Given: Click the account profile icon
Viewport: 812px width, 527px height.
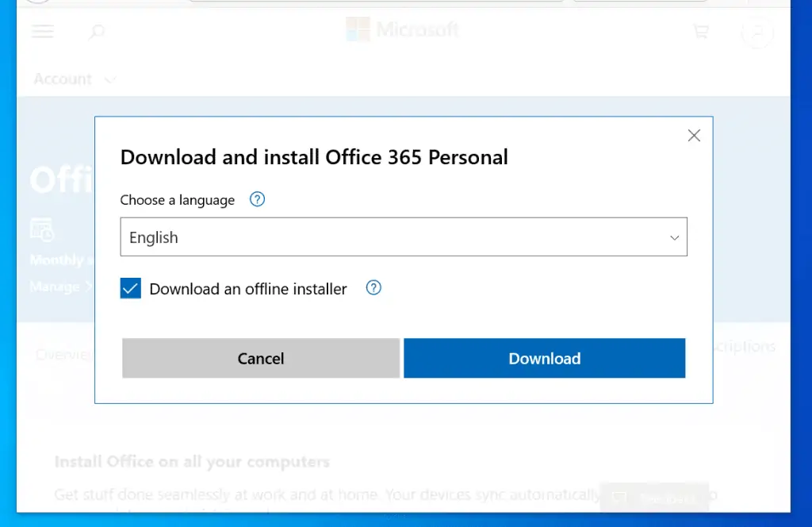Looking at the screenshot, I should [757, 32].
